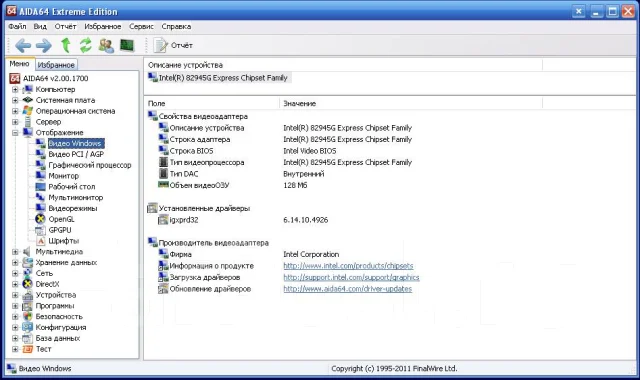Click the Тип видеопроцессора chip icon
640x380 pixels.
click(x=163, y=162)
